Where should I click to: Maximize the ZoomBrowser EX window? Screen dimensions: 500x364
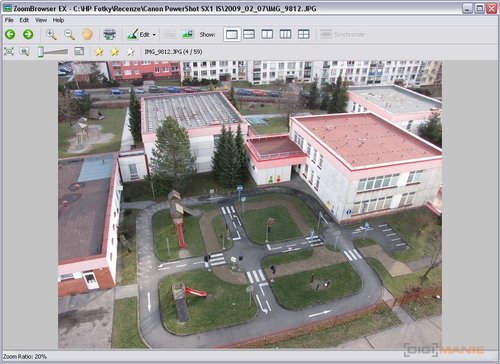pos(479,8)
